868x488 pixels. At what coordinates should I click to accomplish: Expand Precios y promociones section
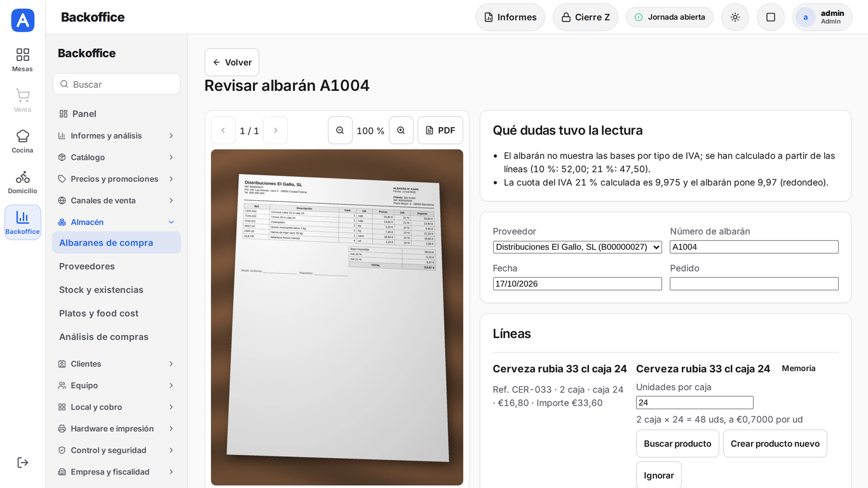116,179
